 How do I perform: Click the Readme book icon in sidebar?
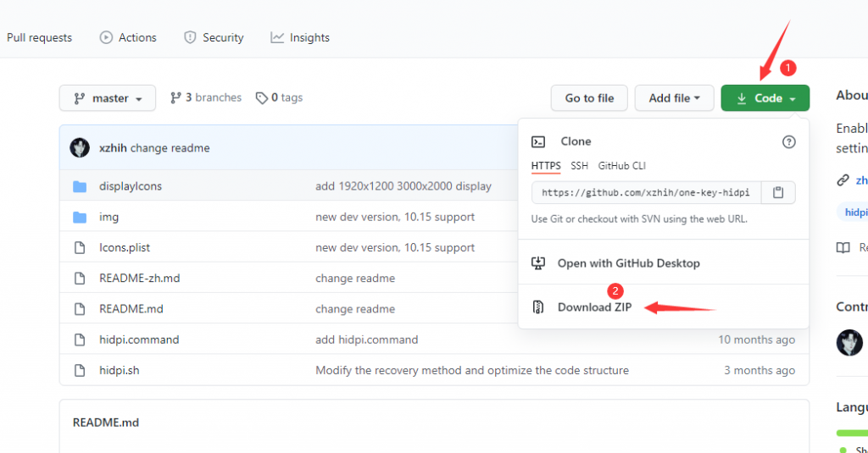click(x=843, y=247)
